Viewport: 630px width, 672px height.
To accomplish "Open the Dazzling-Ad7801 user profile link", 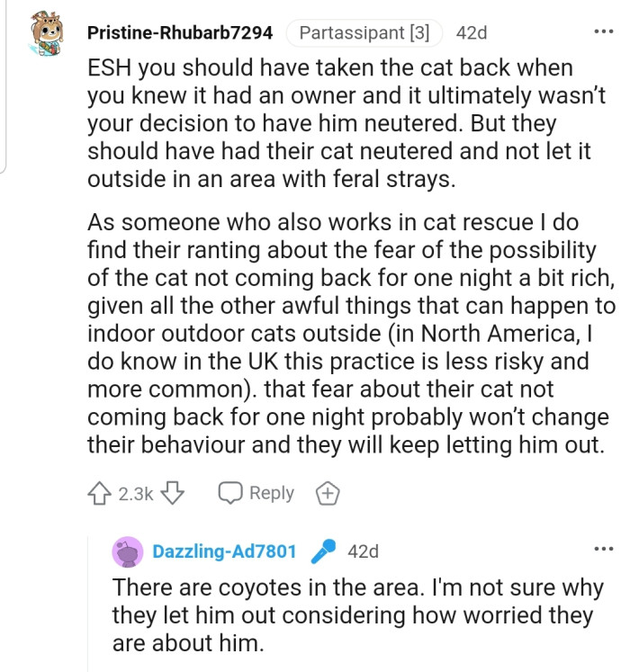I will (x=224, y=551).
